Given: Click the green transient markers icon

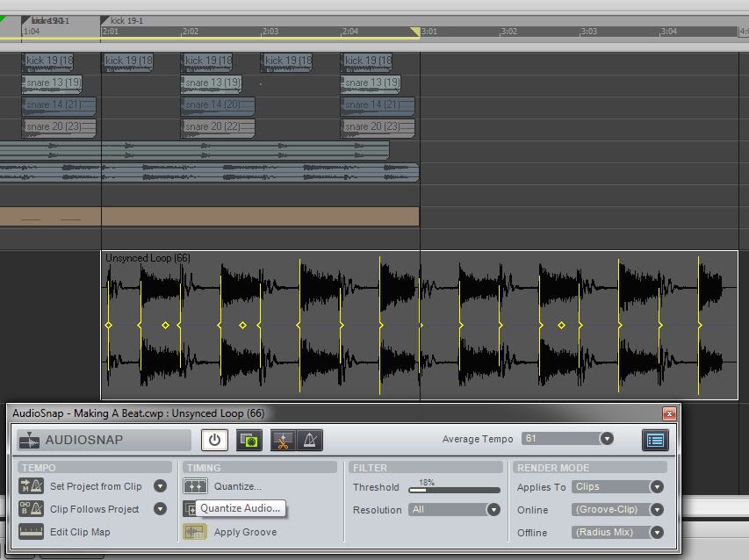Looking at the screenshot, I should tap(249, 441).
